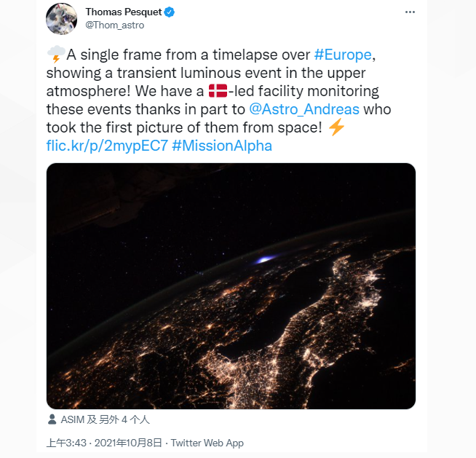Viewport: 476px width, 458px height.
Task: Open the flic.kr/p/2mypEC7 link
Action: 107,146
